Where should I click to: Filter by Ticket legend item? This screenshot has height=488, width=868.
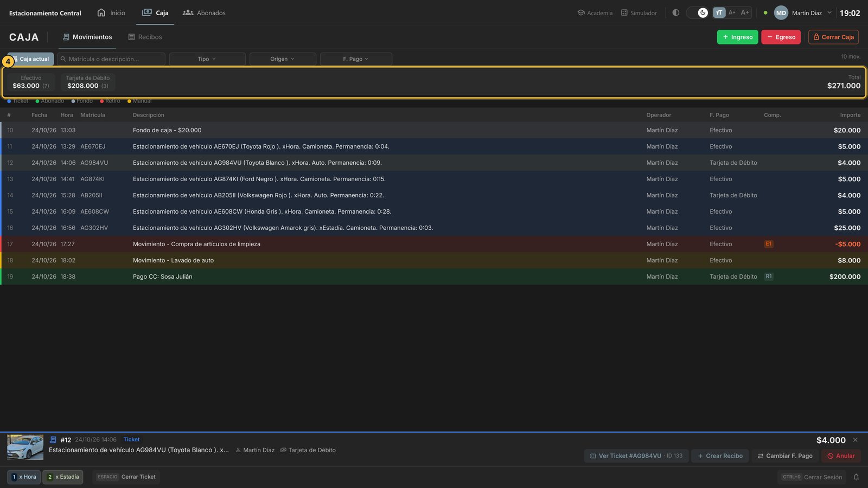point(18,101)
